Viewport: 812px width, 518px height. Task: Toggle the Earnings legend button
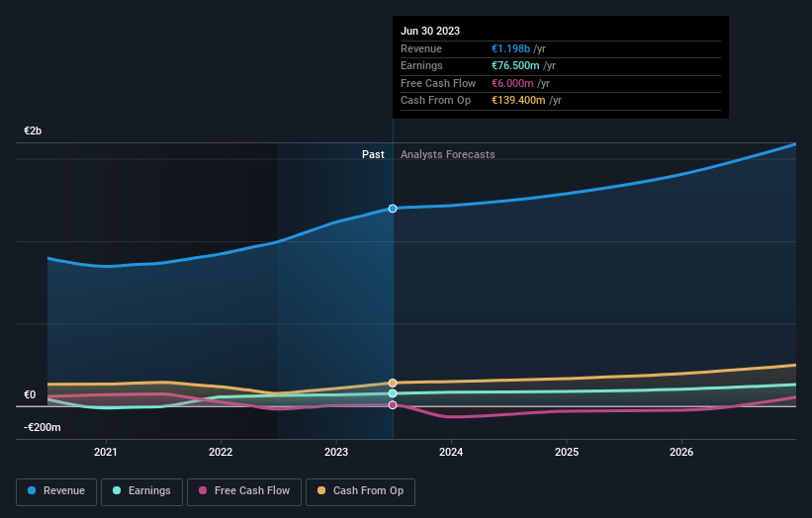pos(141,491)
